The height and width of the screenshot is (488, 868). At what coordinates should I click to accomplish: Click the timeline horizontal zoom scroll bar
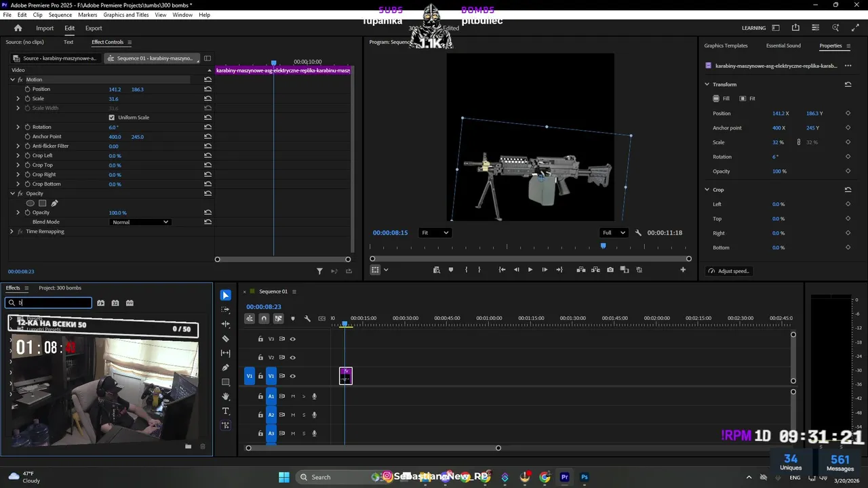tap(373, 448)
